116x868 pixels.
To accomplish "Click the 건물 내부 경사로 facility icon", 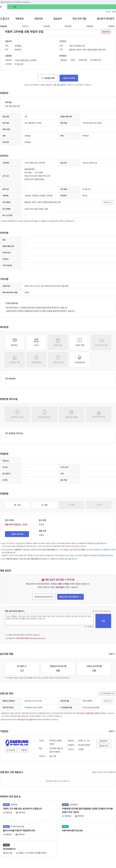I will (x=98, y=414).
